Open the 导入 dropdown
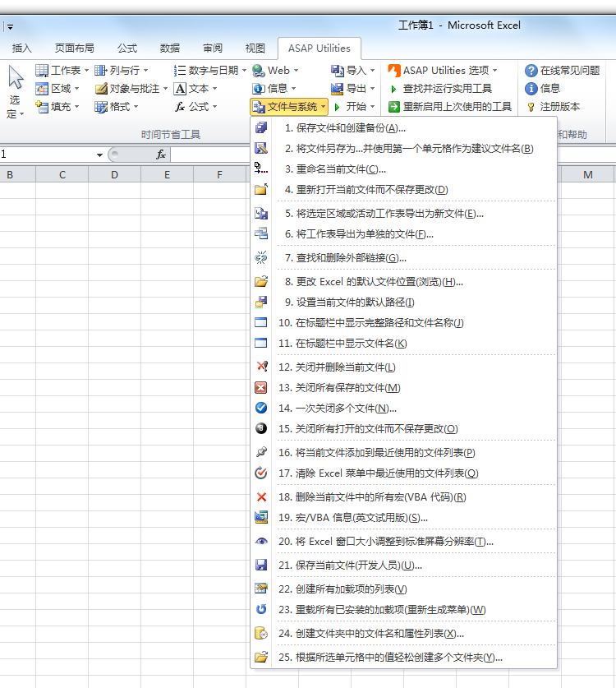Viewport: 616px width, 688px height. [353, 70]
